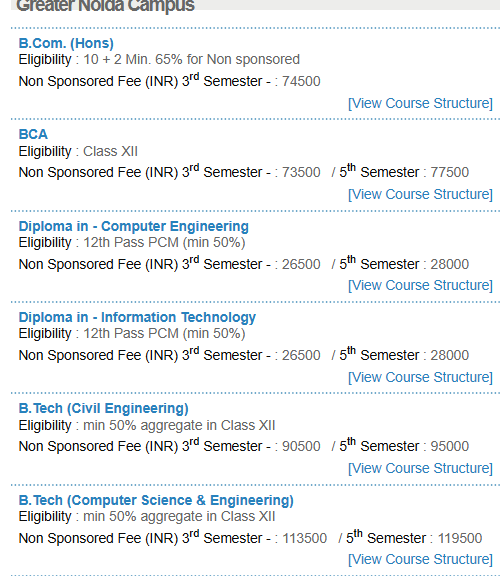Click BCA 5th semester fee 77500
Screen dimensions: 500x576
tap(450, 172)
